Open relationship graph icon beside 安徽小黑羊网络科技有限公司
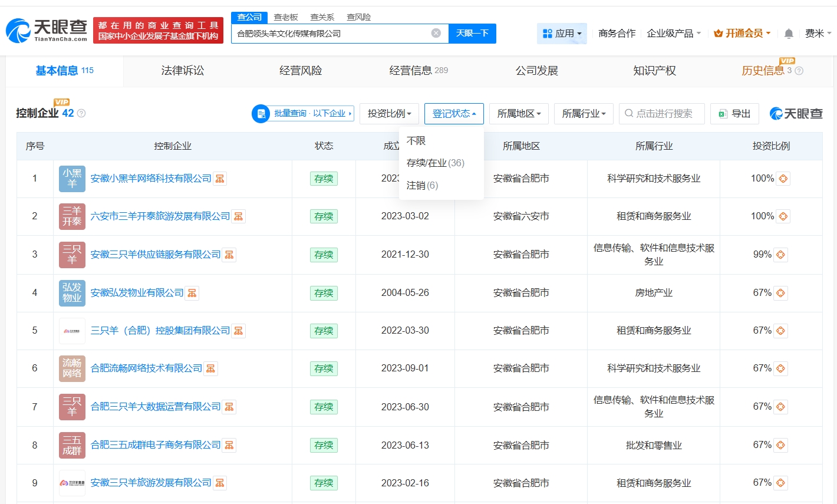Screen dimensions: 837x504 219,178
